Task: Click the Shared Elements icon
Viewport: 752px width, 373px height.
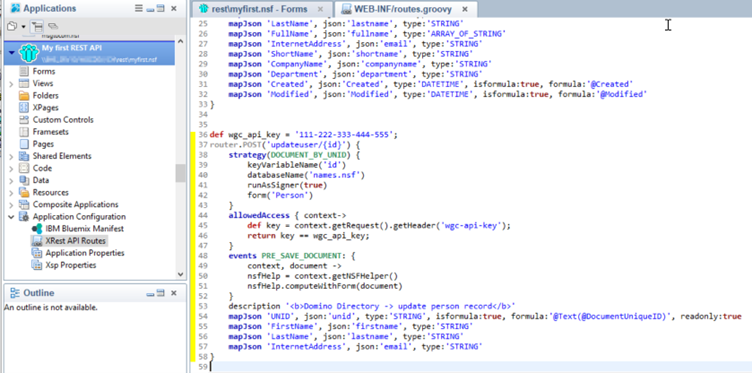Action: click(24, 156)
